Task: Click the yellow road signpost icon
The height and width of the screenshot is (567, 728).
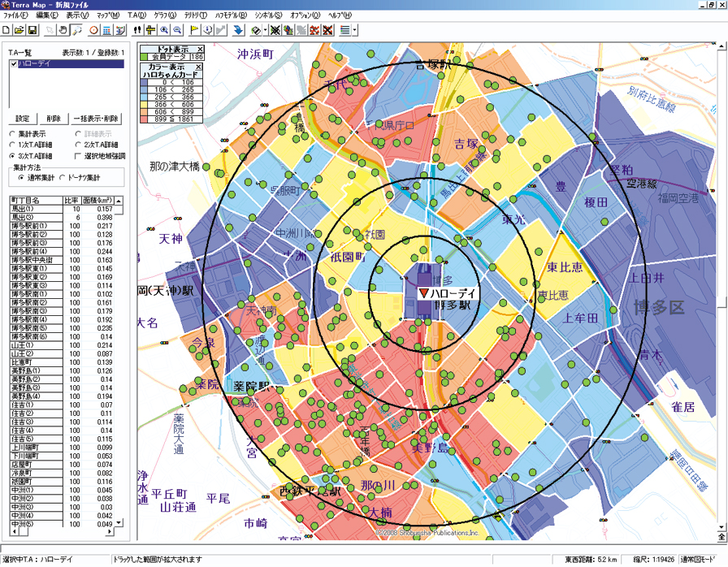Action: (x=150, y=30)
